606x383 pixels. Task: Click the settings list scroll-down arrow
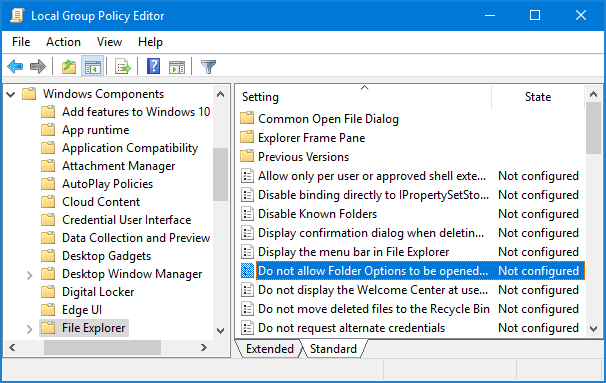594,329
